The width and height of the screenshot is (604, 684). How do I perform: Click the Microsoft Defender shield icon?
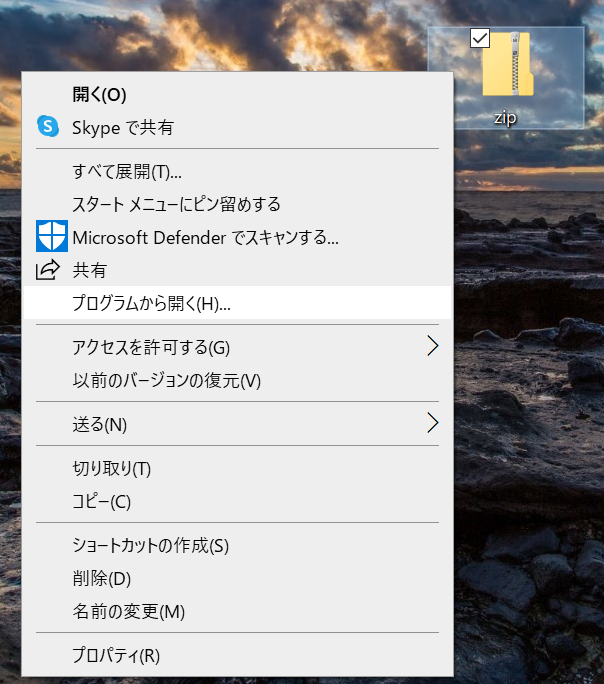pos(52,236)
